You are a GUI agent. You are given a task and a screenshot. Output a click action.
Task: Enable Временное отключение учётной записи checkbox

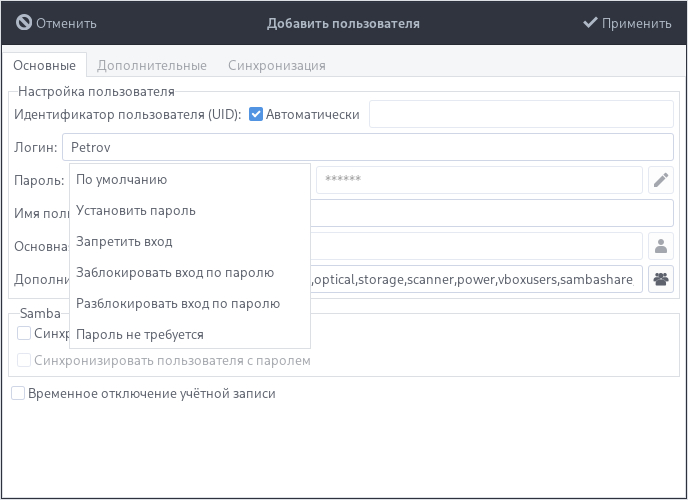point(18,393)
